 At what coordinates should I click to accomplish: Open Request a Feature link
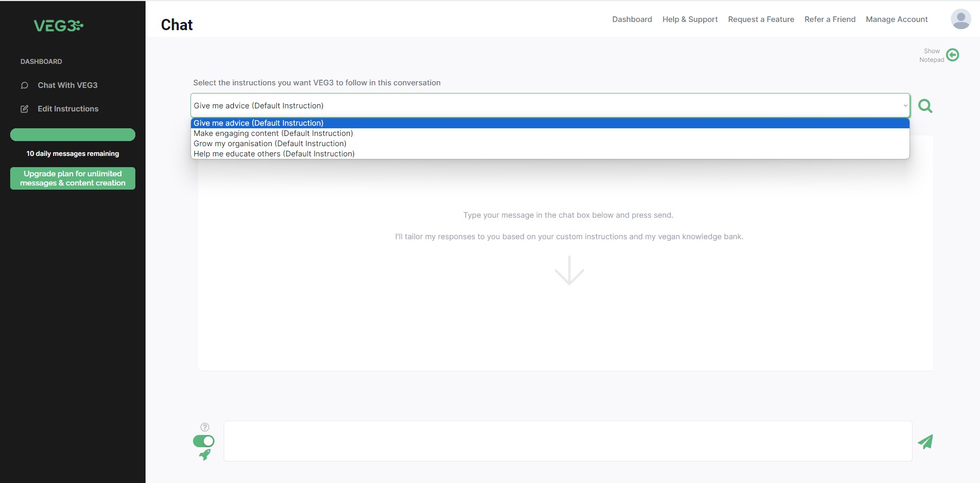[761, 19]
